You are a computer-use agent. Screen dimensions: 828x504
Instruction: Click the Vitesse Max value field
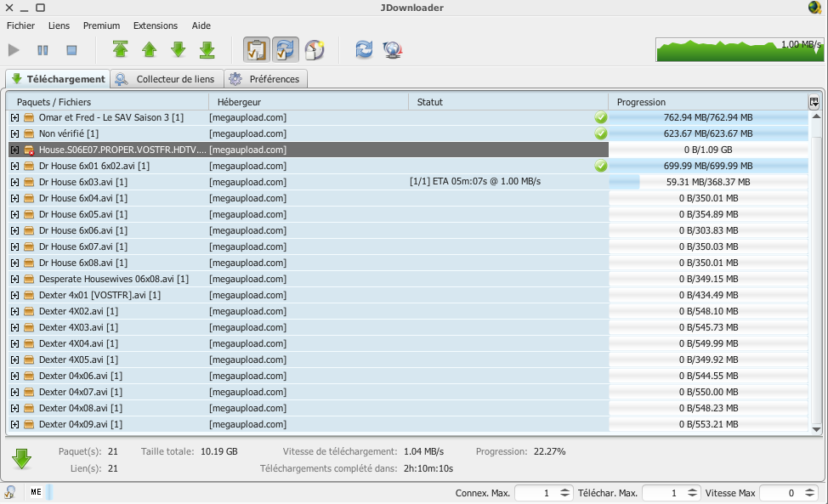click(x=781, y=493)
